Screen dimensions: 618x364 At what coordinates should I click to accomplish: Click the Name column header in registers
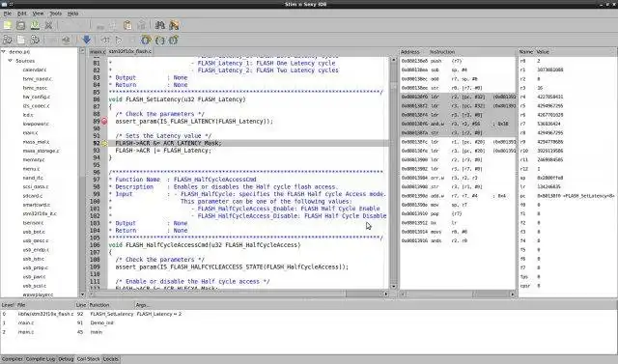pyautogui.click(x=526, y=52)
